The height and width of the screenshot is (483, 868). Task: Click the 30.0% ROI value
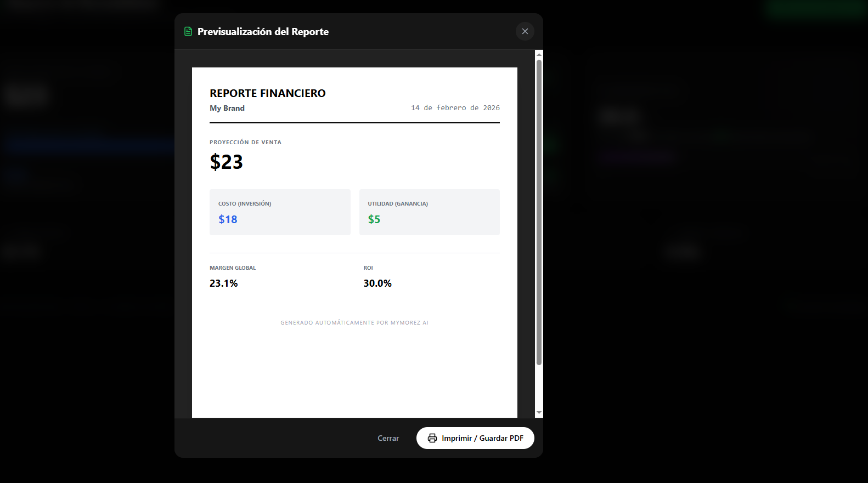(x=377, y=283)
